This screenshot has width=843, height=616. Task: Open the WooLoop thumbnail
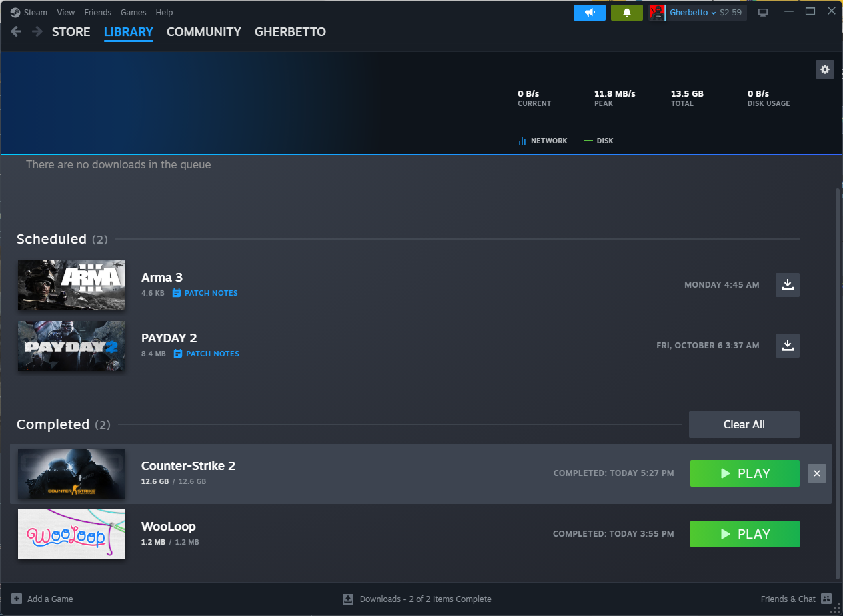click(x=71, y=534)
